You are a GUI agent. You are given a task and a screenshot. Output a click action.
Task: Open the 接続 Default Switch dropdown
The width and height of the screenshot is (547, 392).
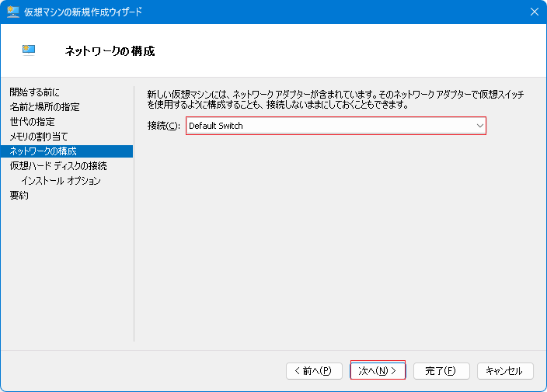point(336,126)
